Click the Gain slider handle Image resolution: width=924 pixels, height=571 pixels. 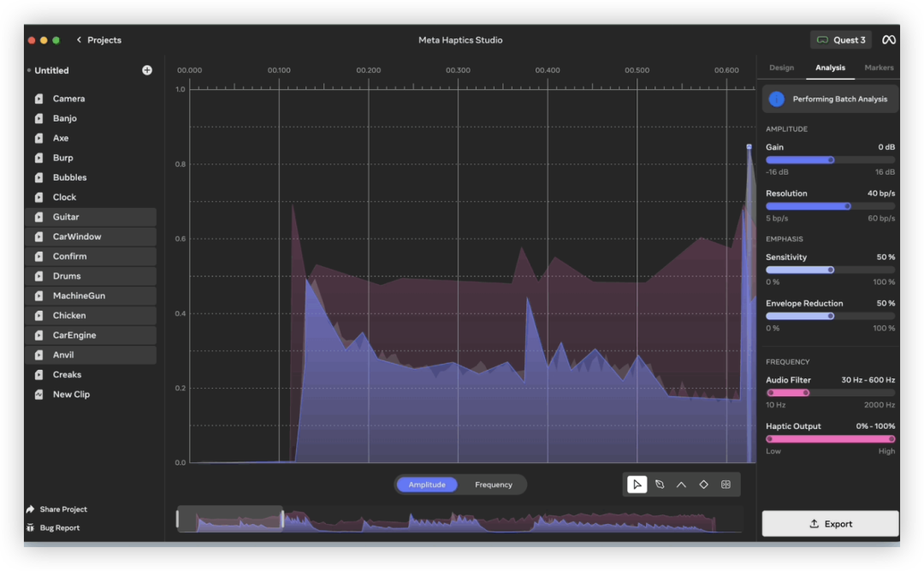pyautogui.click(x=831, y=160)
